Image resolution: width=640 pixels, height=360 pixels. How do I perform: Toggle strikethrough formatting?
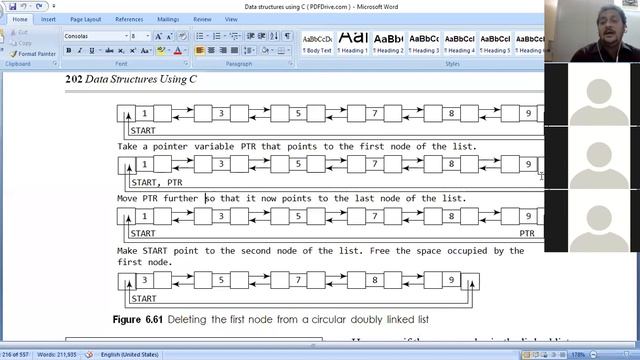[109, 51]
